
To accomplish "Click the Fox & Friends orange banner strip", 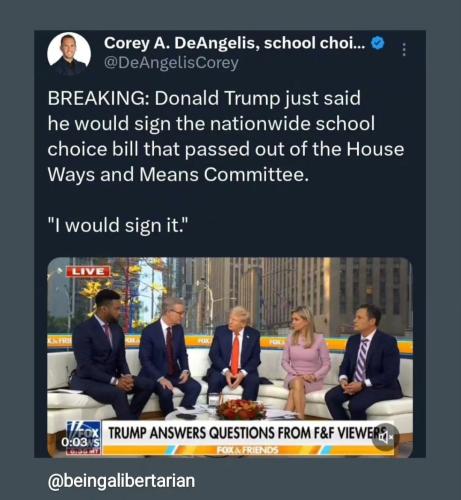I will pyautogui.click(x=247, y=450).
